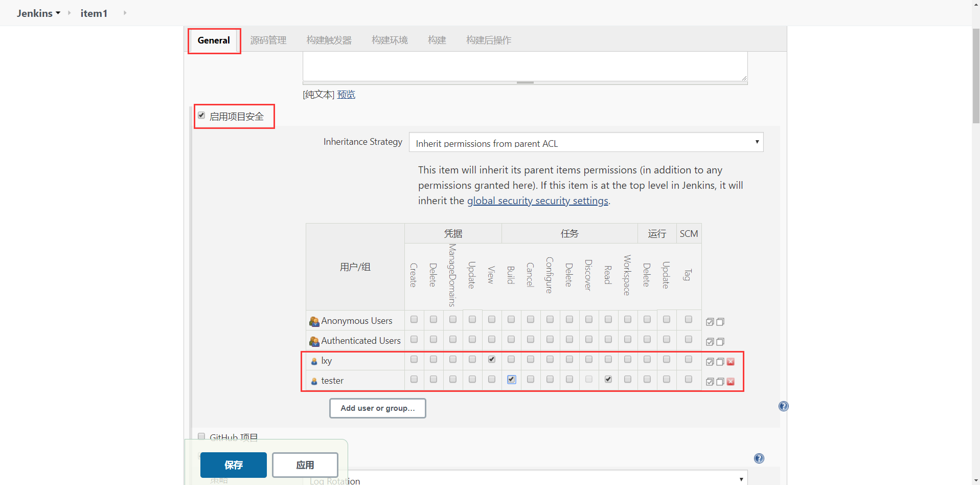Click the 保存 save button
This screenshot has height=485, width=980.
pos(234,465)
